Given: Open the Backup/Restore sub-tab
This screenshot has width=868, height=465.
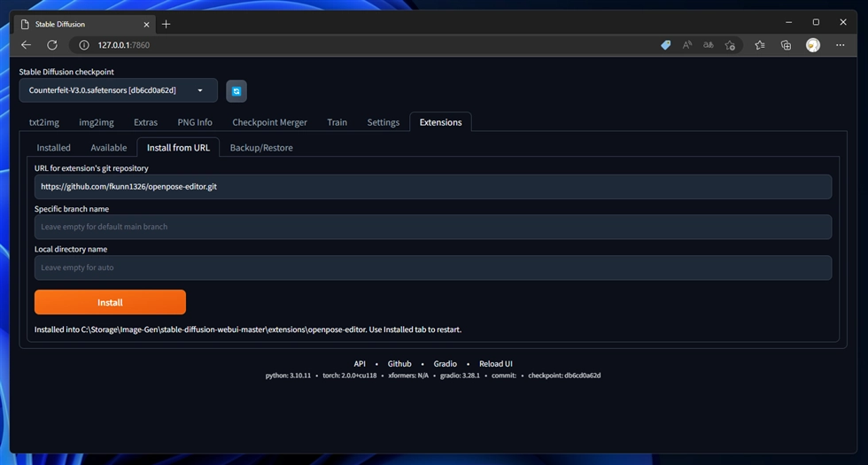Looking at the screenshot, I should click(x=261, y=148).
